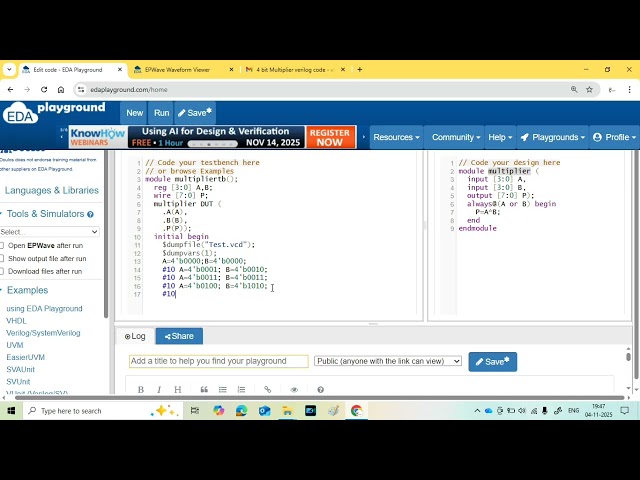Open simulator Select dropdown
Image resolution: width=640 pixels, height=480 pixels.
49,232
